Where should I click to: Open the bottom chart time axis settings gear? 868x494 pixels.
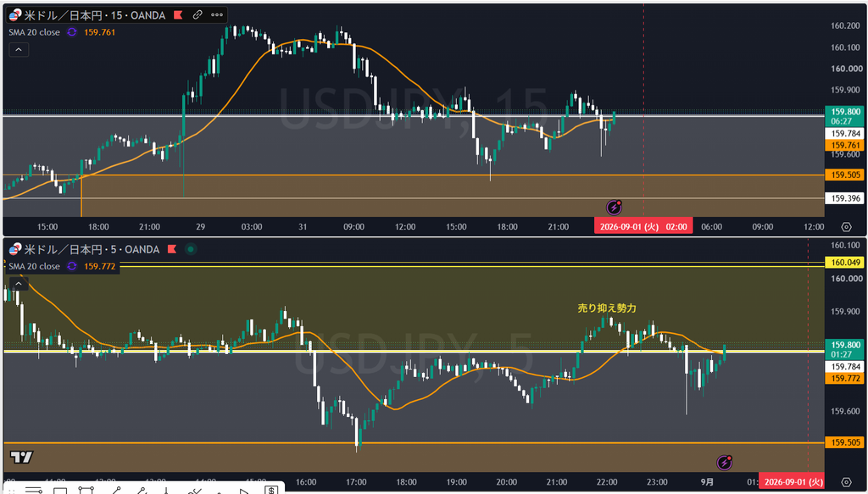846,482
